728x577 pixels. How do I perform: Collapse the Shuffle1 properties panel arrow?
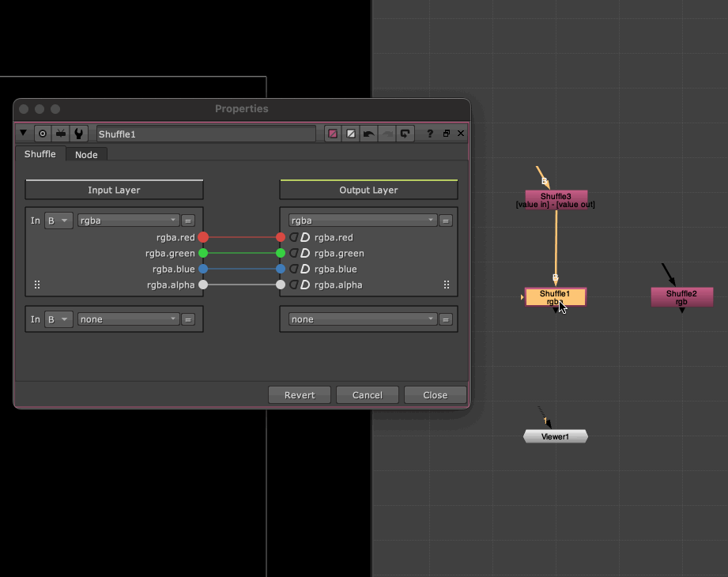(24, 134)
